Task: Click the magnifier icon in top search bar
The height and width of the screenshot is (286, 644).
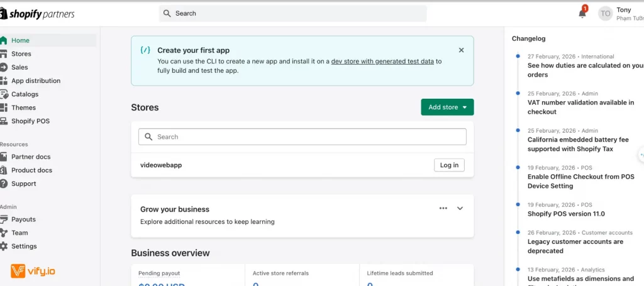Action: tap(167, 14)
